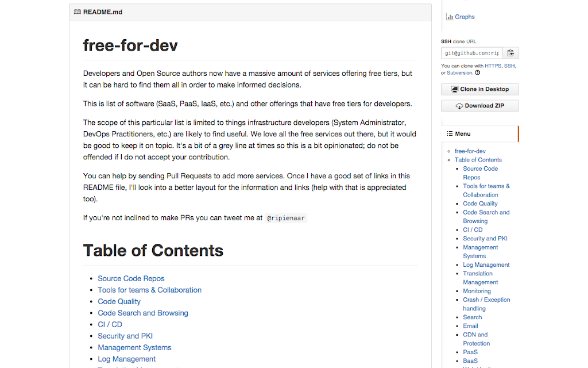The width and height of the screenshot is (588, 368).
Task: Select CDN and Protection sidebar item
Action: pyautogui.click(x=476, y=339)
